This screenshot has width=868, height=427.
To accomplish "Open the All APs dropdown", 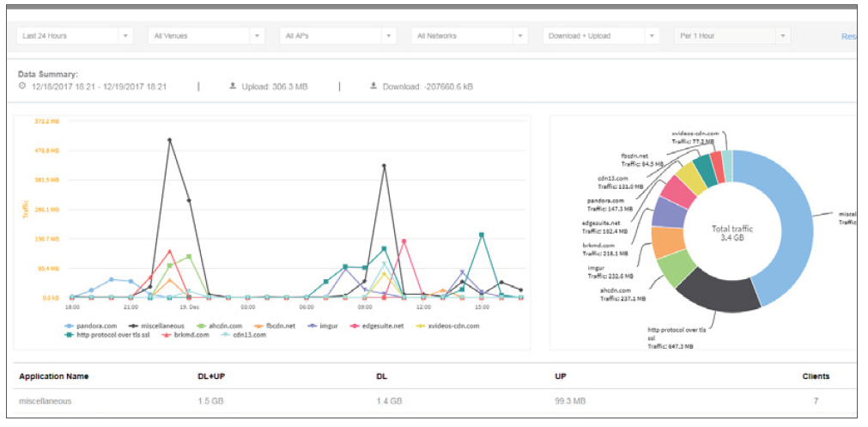I will pyautogui.click(x=337, y=36).
